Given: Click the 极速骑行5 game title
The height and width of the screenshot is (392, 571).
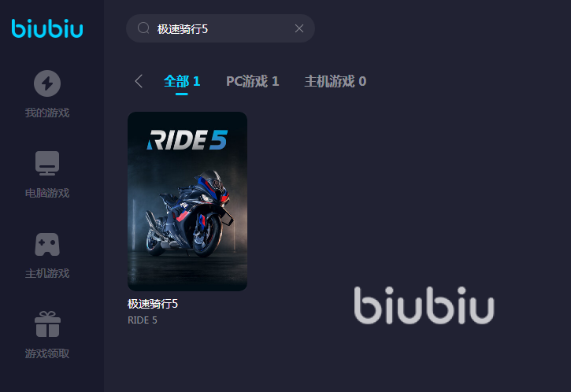Looking at the screenshot, I should click(153, 304).
